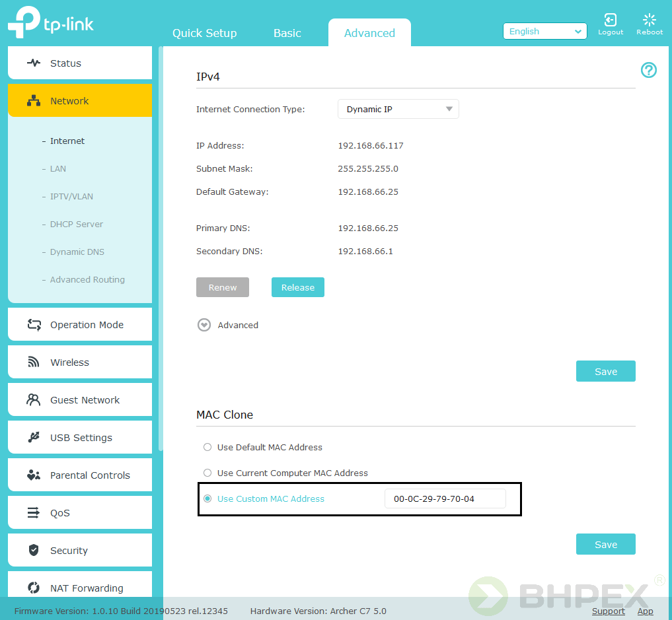672x620 pixels.
Task: Select Use Custom MAC Address option
Action: [x=207, y=499]
